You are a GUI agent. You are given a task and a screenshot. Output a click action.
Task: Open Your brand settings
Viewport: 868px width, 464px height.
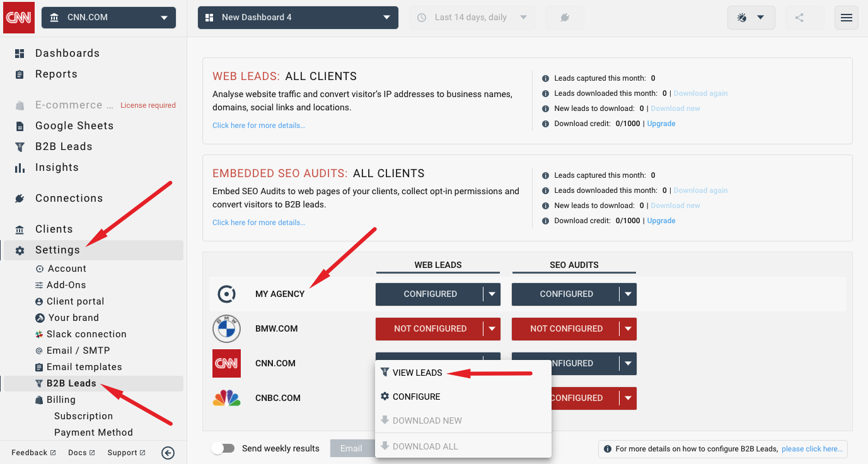click(73, 318)
